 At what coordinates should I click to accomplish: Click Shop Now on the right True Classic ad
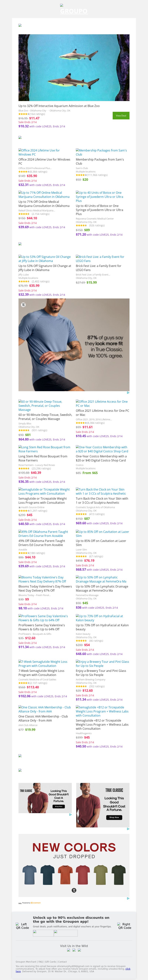point(114,817)
